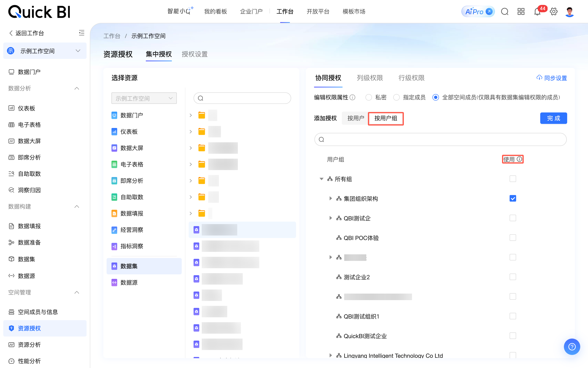Expand the Lingyang Intelligent Technology tree node
The width and height of the screenshot is (588, 368).
tap(331, 355)
